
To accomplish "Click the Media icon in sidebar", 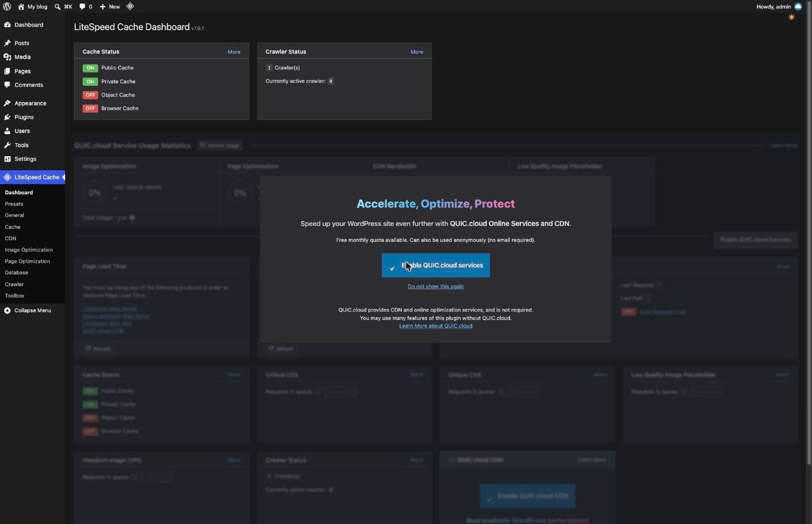I will tap(7, 57).
